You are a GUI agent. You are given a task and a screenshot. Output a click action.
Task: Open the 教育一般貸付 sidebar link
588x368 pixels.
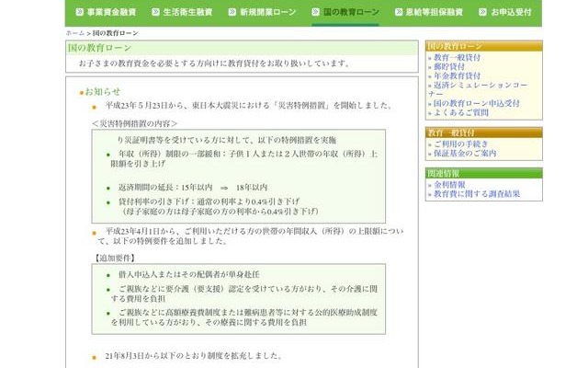pos(457,57)
